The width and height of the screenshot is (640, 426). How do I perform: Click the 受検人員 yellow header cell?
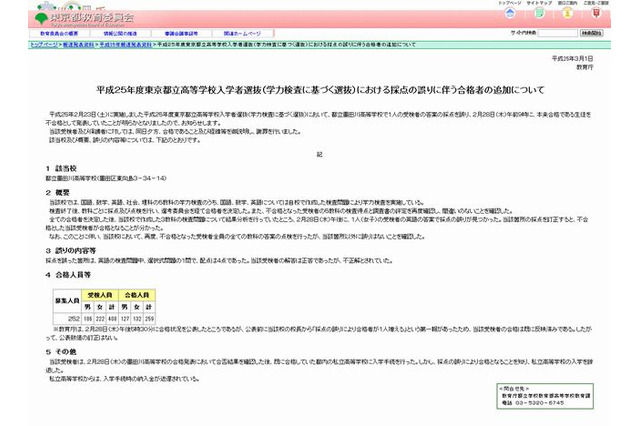100,295
